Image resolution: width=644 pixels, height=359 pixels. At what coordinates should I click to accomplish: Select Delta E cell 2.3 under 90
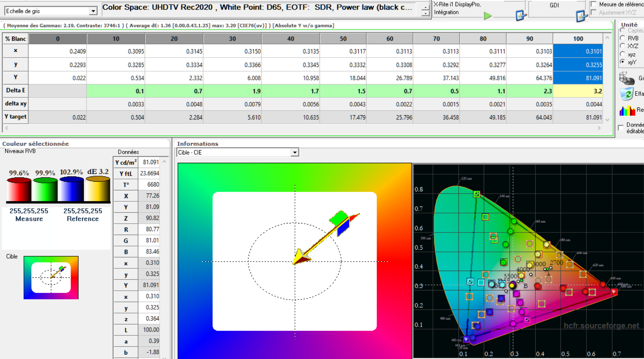(530, 91)
